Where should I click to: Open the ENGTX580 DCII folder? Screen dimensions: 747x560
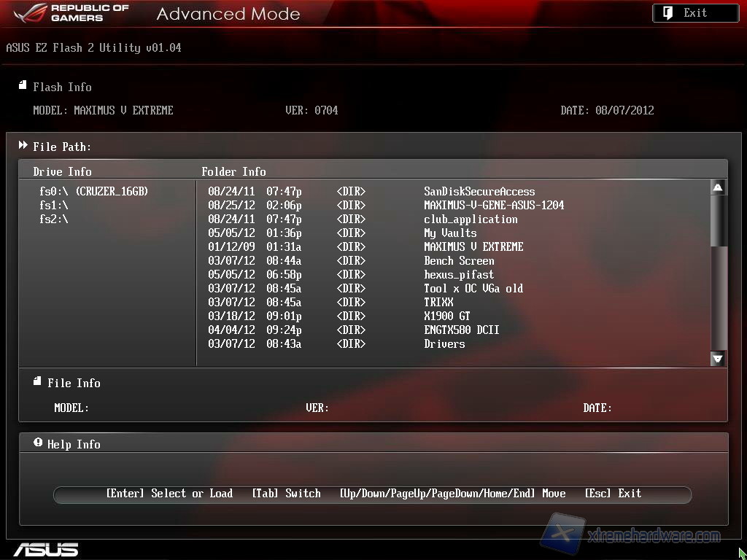[462, 330]
